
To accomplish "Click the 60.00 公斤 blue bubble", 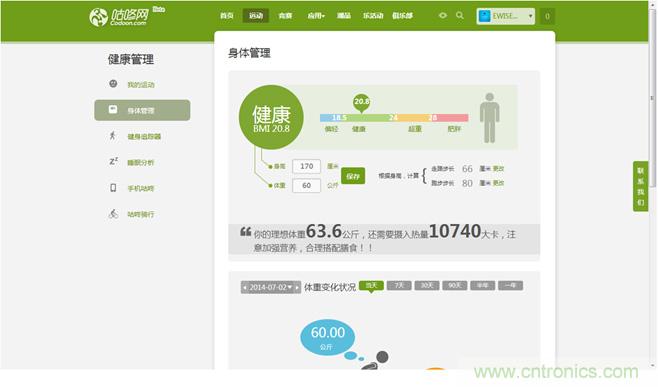I will point(328,337).
